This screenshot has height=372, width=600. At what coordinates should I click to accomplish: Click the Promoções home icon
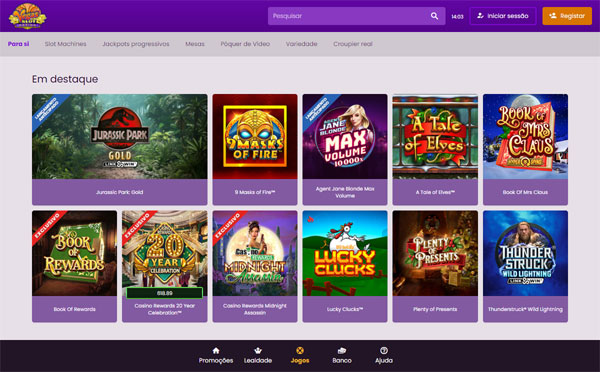pos(216,351)
